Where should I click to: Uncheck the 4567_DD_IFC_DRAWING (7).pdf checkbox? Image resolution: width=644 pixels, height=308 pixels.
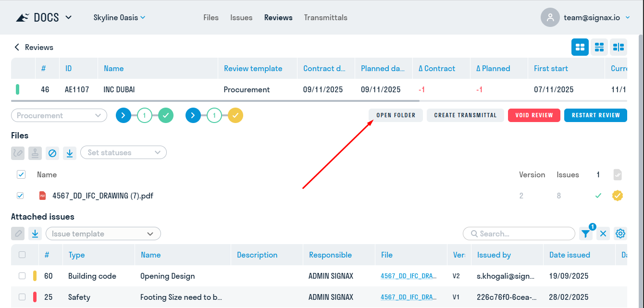(x=20, y=196)
